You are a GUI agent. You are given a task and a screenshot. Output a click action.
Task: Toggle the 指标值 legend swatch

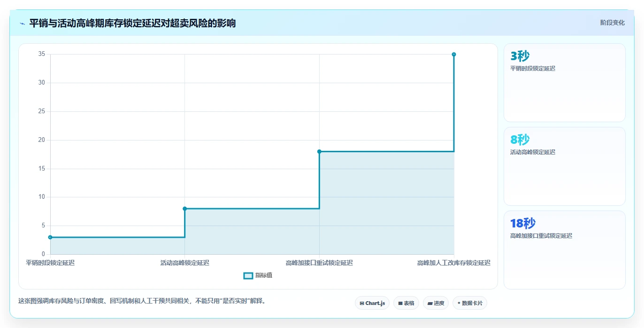pos(248,275)
